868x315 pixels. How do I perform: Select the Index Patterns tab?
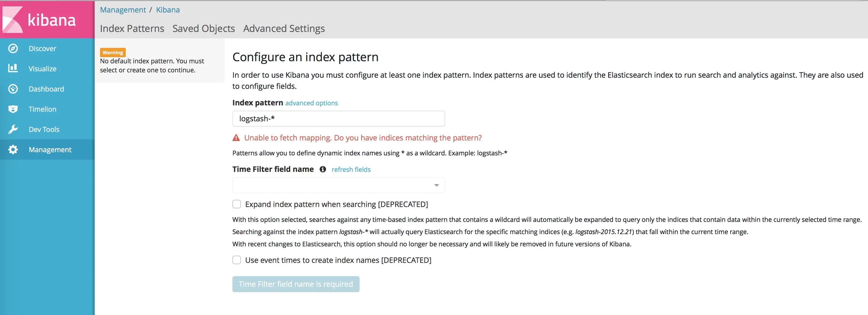[132, 29]
